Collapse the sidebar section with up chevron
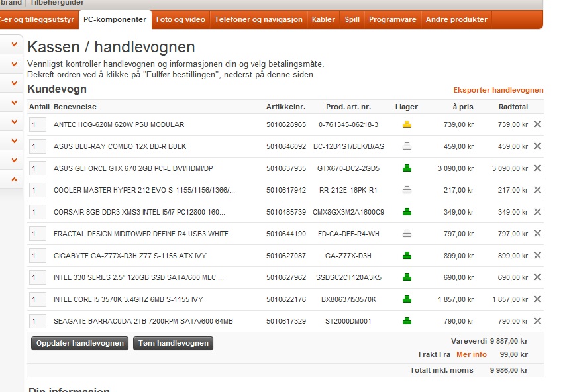 14,179
